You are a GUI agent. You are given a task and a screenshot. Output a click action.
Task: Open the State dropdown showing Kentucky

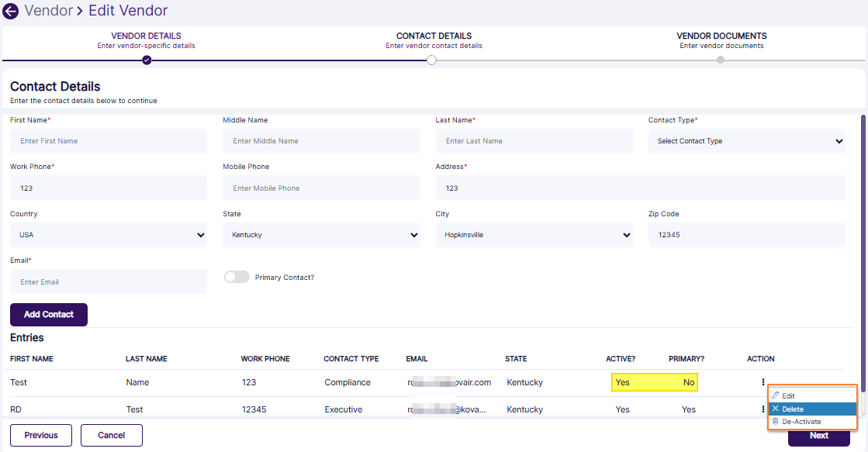tap(321, 235)
